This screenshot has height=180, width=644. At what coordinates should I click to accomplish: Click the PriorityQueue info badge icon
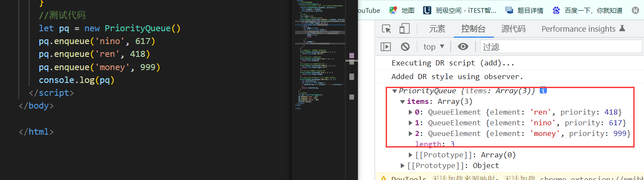click(x=543, y=91)
